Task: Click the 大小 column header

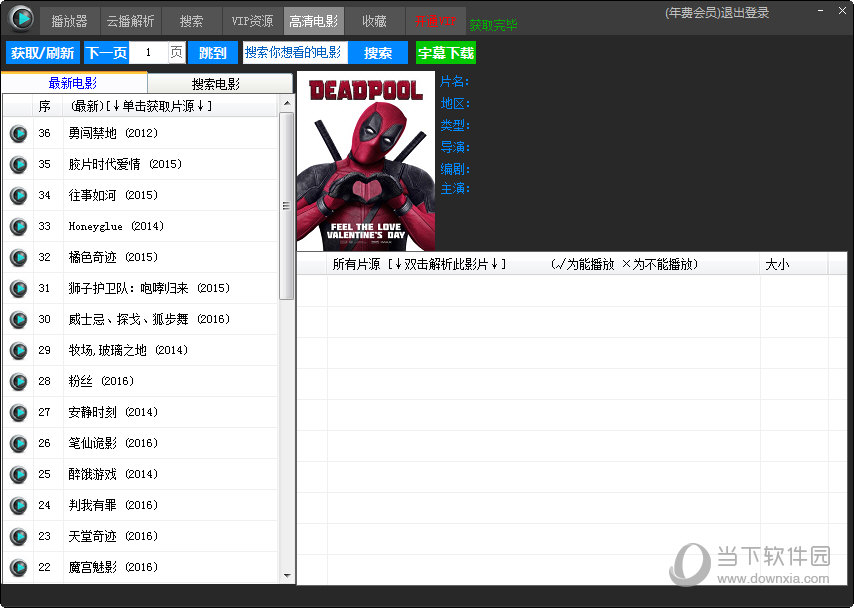Action: [794, 264]
